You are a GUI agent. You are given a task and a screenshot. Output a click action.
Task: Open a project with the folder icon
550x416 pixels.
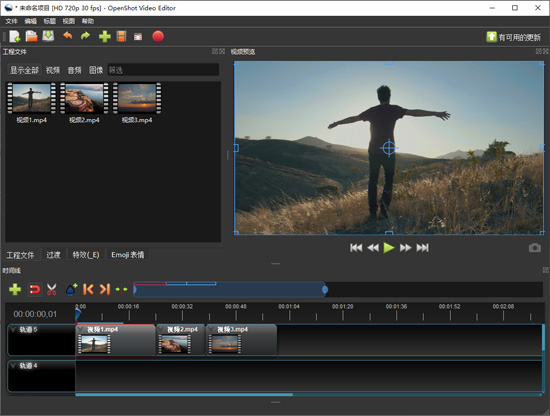(31, 36)
